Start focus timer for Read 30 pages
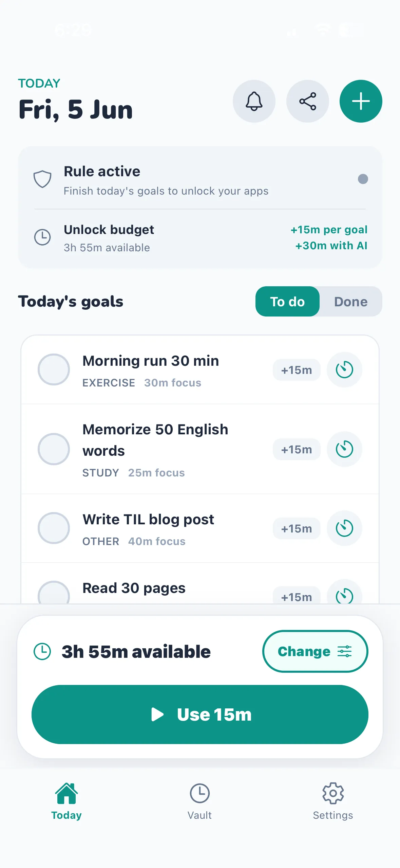The height and width of the screenshot is (868, 400). click(344, 593)
